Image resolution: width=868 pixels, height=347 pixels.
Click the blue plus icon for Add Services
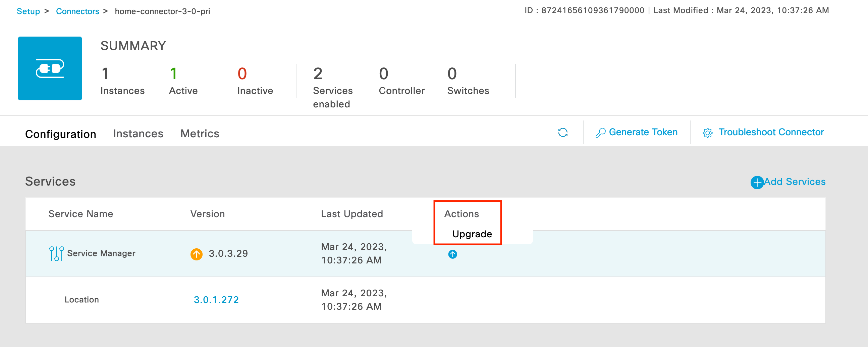pyautogui.click(x=756, y=183)
